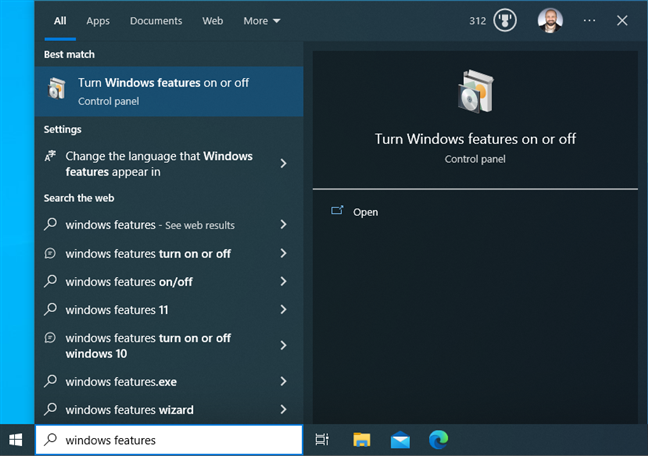Expand arrow for windows features wizard

coord(284,409)
